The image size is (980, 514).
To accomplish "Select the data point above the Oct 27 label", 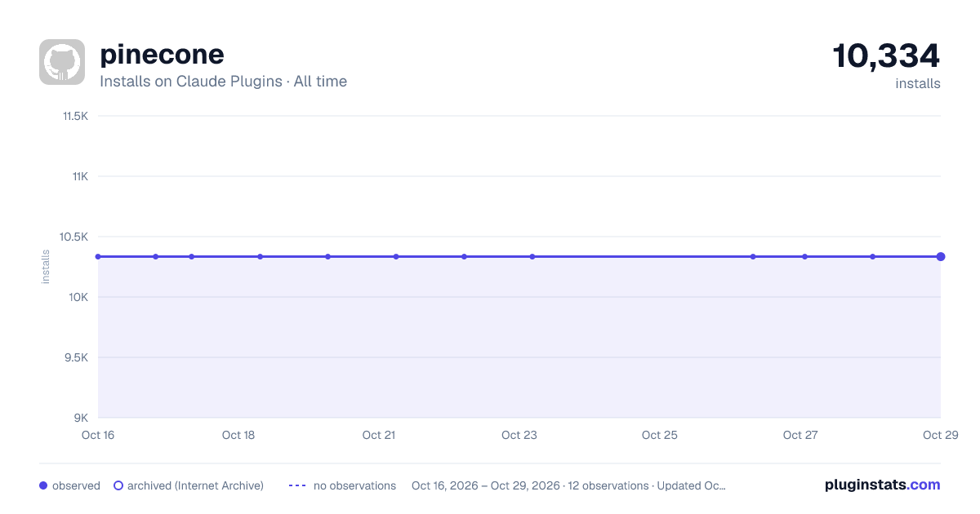I will click(x=804, y=256).
